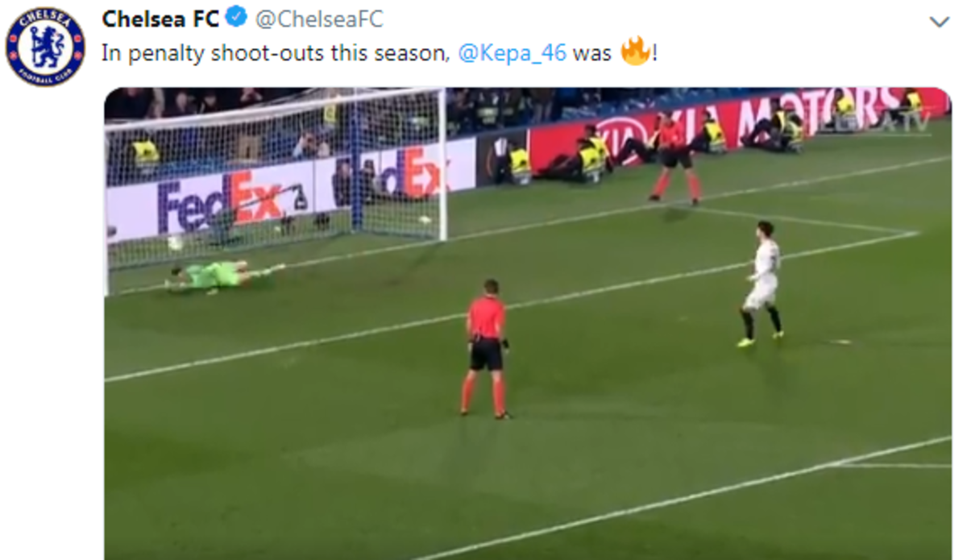Click the diving goalkeeper in green

224,276
